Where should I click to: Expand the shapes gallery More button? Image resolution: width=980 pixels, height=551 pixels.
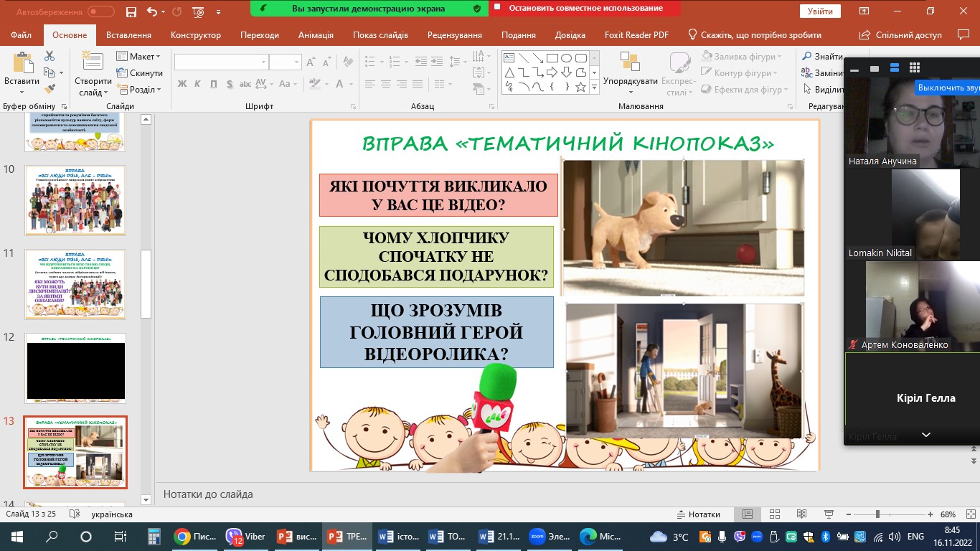[595, 87]
